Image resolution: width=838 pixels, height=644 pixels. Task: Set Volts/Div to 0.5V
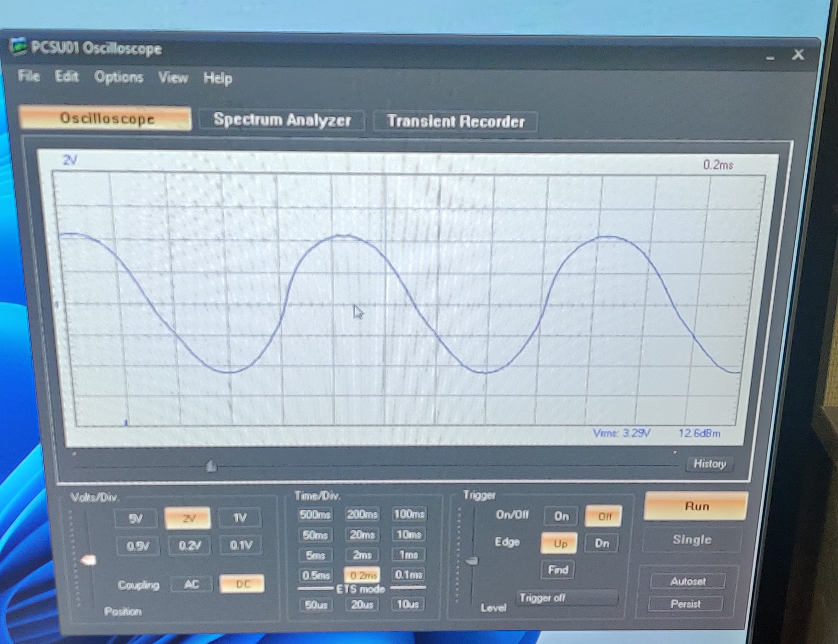tap(138, 546)
